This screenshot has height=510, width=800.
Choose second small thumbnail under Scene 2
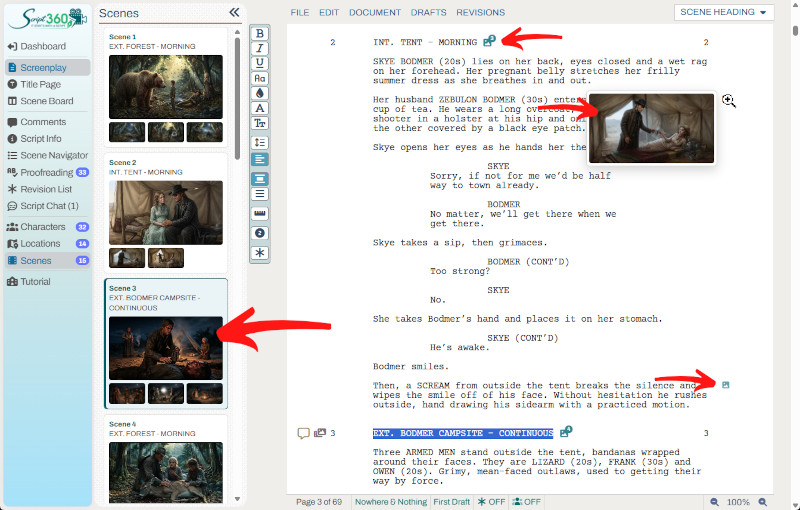tap(166, 258)
